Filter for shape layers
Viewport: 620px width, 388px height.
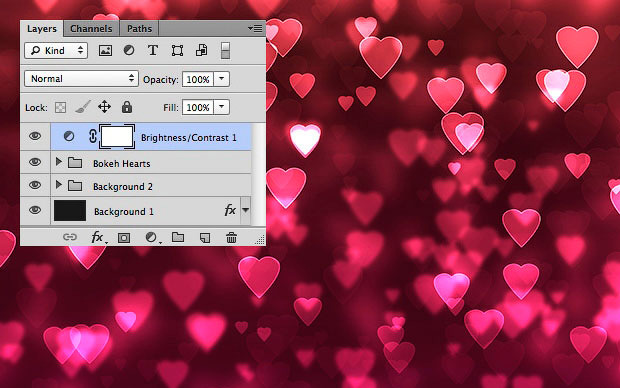[x=177, y=51]
